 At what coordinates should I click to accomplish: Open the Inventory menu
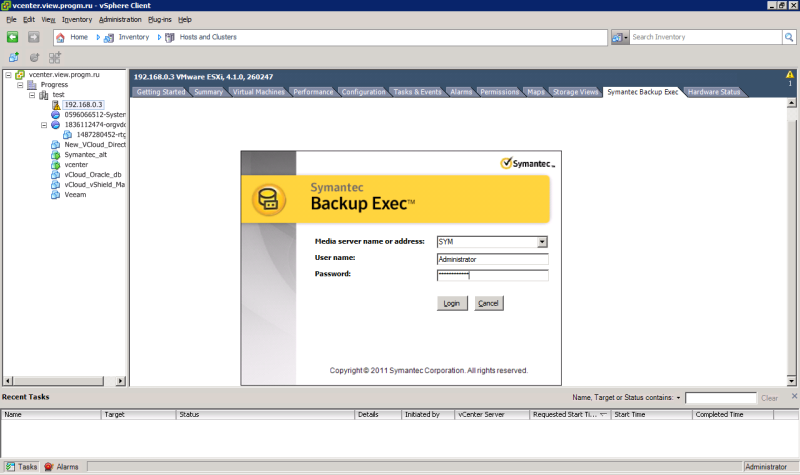pyautogui.click(x=77, y=19)
